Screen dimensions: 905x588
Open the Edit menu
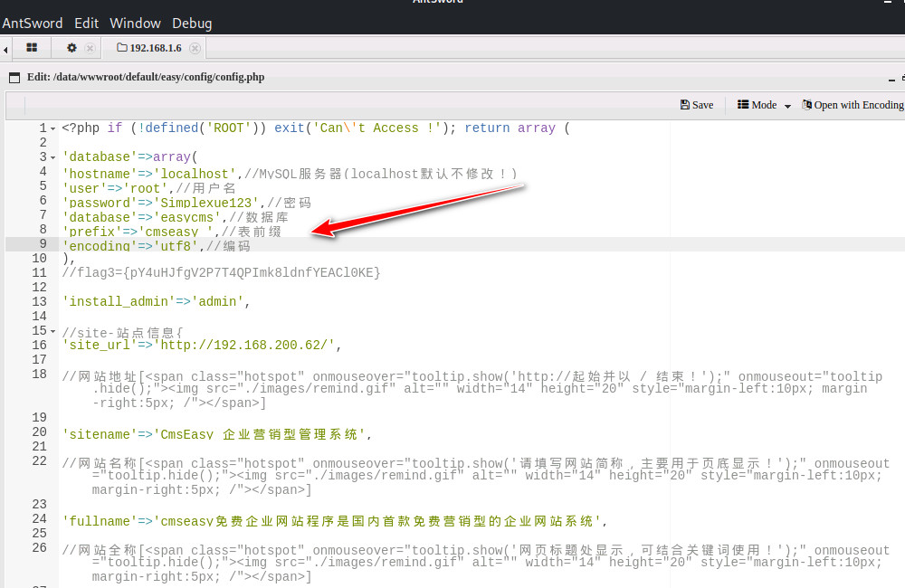coord(87,24)
